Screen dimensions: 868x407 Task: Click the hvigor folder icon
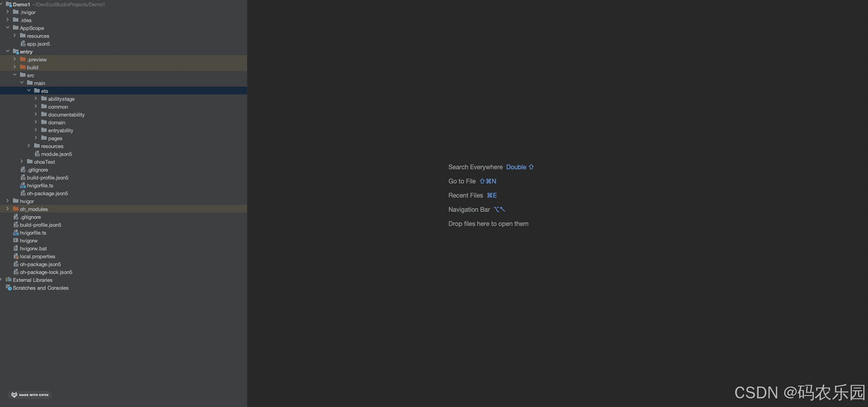click(x=16, y=201)
